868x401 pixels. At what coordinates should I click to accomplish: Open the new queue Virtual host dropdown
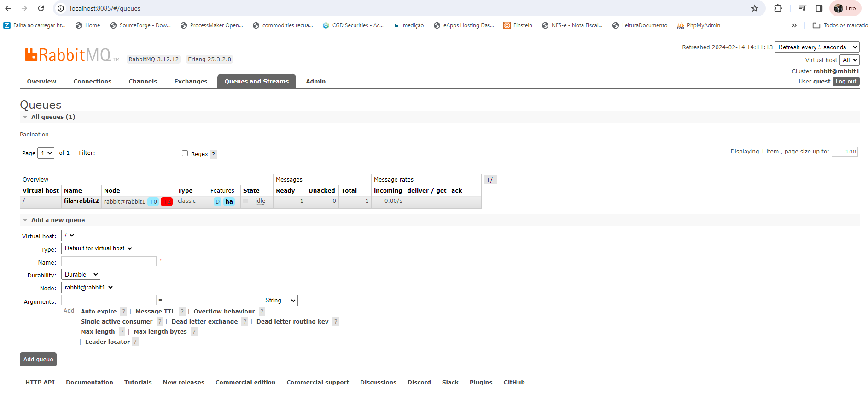pos(69,236)
